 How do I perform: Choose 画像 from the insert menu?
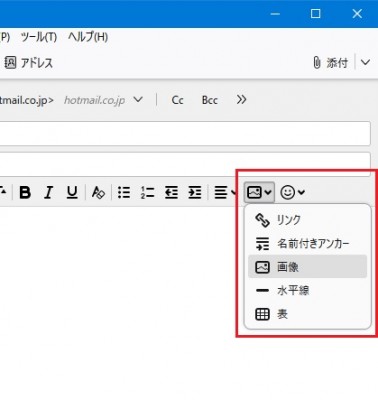(x=307, y=267)
